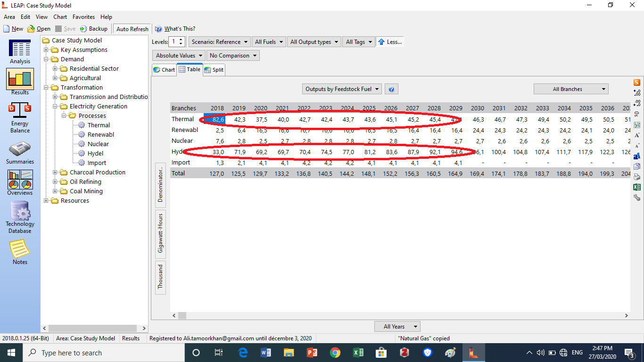Open Excel from the taskbar
This screenshot has height=362, width=644.
click(358, 353)
